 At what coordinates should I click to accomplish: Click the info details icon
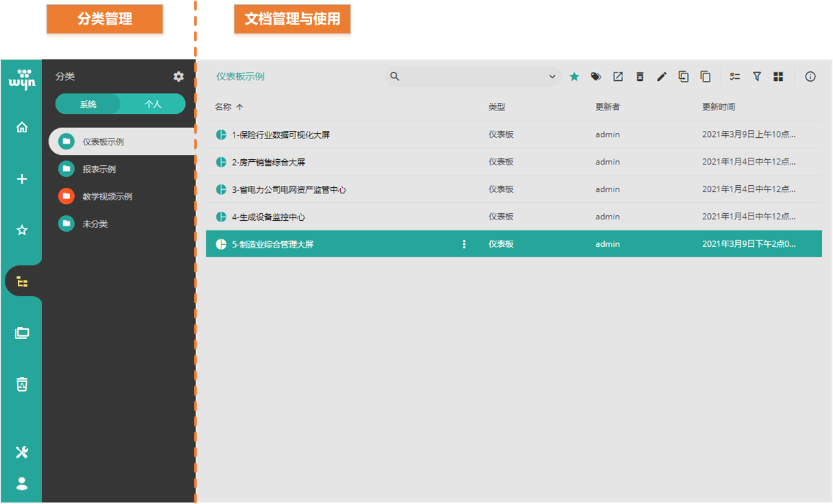click(810, 77)
